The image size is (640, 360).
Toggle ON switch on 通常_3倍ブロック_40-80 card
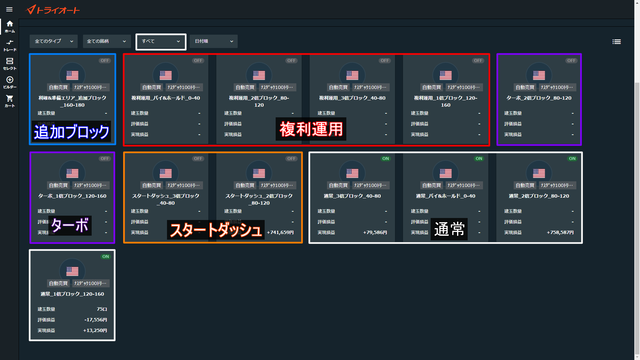coord(385,158)
